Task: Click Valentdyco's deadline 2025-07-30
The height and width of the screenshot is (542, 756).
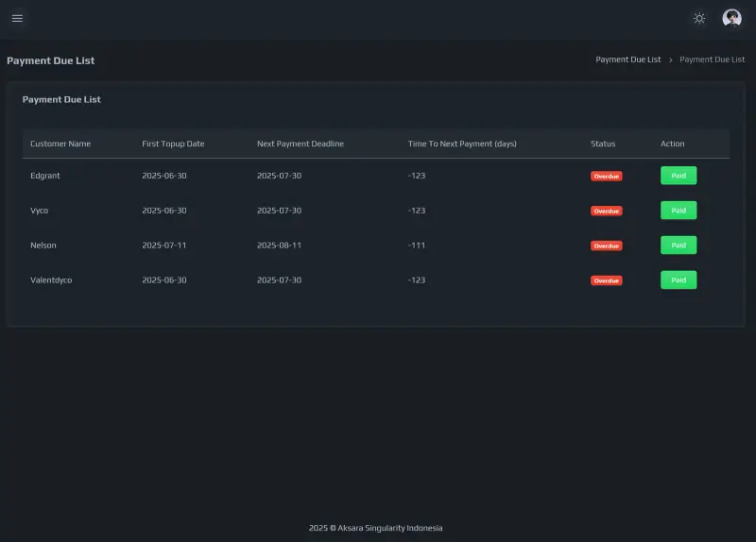Action: 279,279
